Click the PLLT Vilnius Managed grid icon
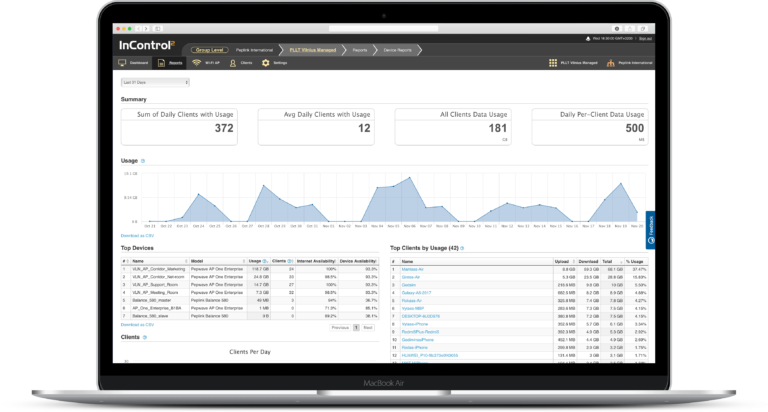Image resolution: width=768 pixels, height=412 pixels. (553, 63)
